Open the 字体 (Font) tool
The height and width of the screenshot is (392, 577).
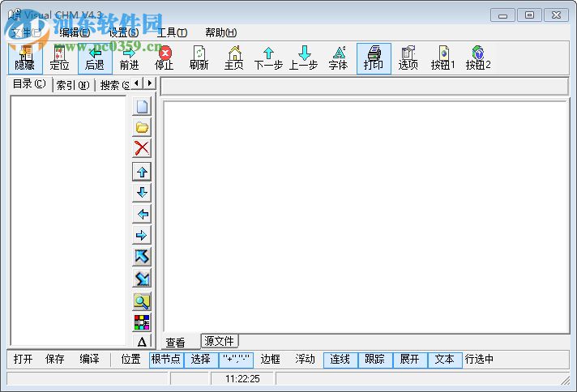pyautogui.click(x=339, y=58)
